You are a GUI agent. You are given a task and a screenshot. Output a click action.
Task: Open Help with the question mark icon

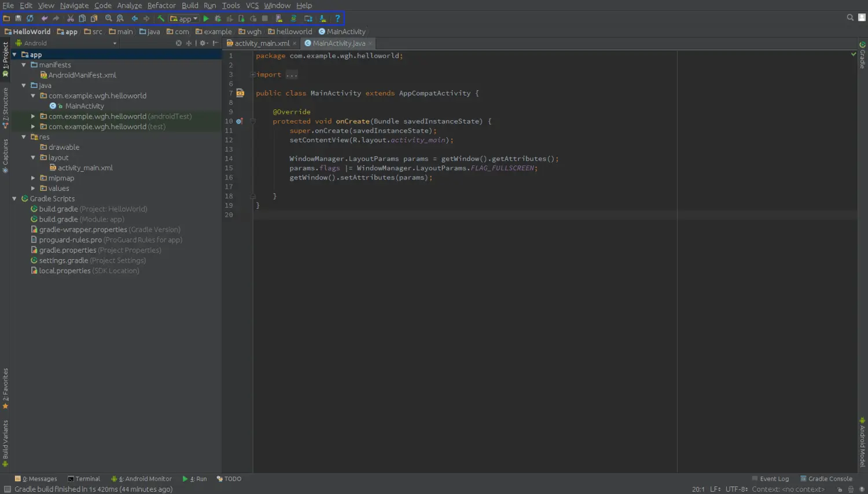click(337, 19)
